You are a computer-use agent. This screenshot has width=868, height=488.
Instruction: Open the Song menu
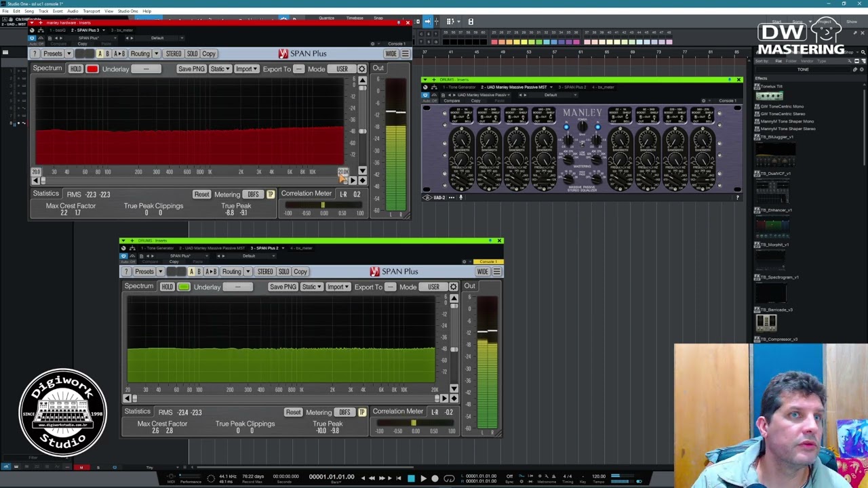point(28,12)
